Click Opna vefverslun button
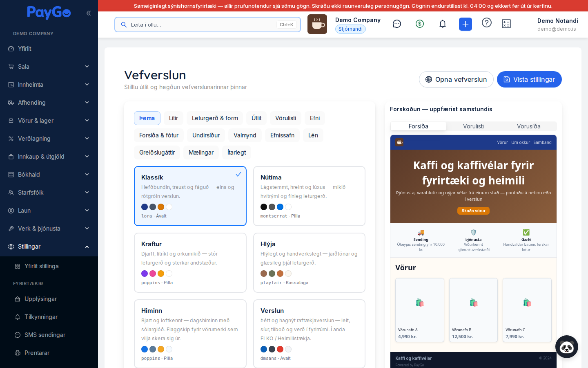The height and width of the screenshot is (368, 588). (x=456, y=79)
